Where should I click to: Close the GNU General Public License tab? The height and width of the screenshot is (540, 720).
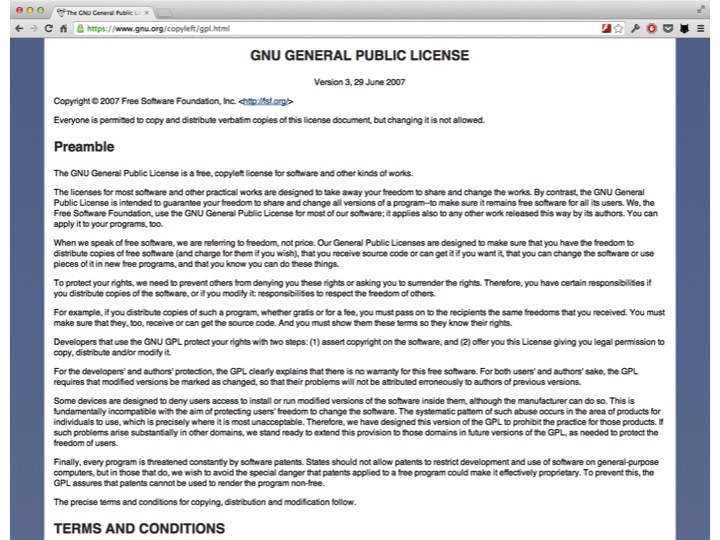tap(146, 12)
